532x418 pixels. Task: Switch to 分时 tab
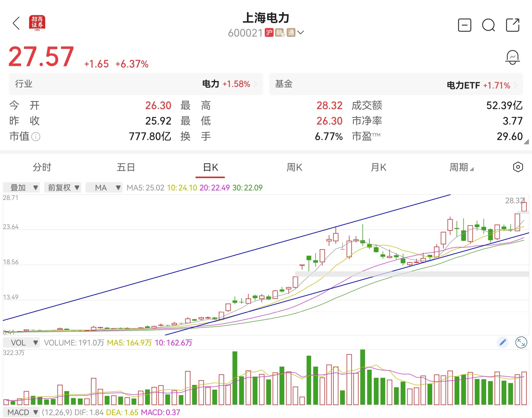click(x=42, y=167)
